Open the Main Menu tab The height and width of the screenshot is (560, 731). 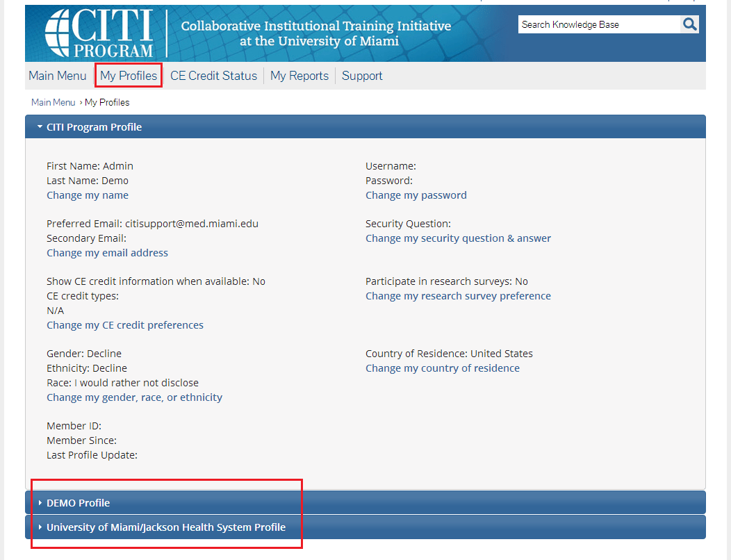[x=58, y=76]
